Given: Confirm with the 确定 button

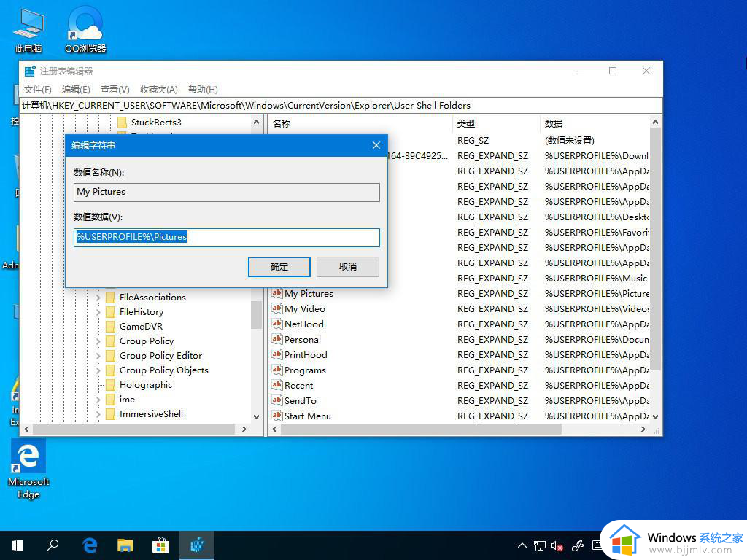Looking at the screenshot, I should pos(279,267).
